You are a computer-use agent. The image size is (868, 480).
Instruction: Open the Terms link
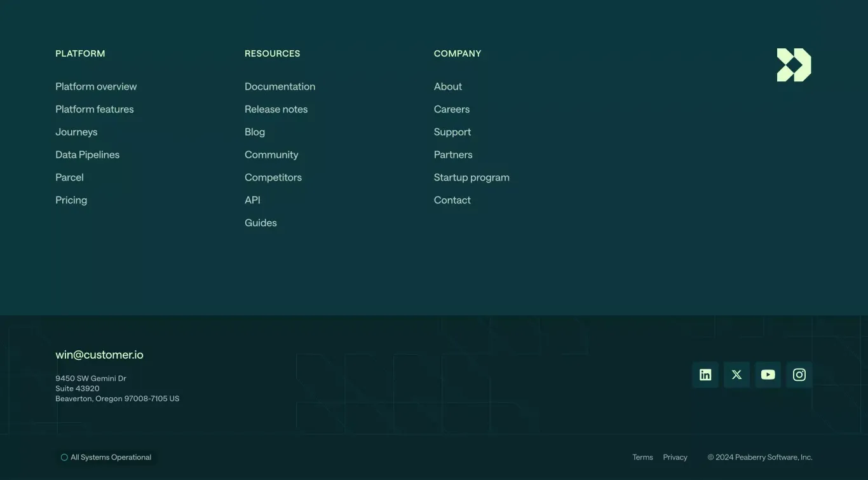click(x=642, y=457)
